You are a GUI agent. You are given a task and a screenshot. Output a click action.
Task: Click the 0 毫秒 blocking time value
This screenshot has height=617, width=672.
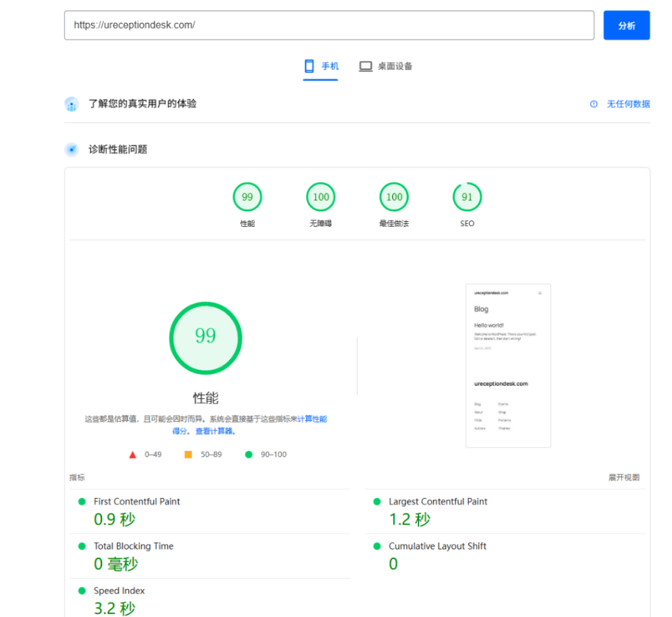click(116, 564)
